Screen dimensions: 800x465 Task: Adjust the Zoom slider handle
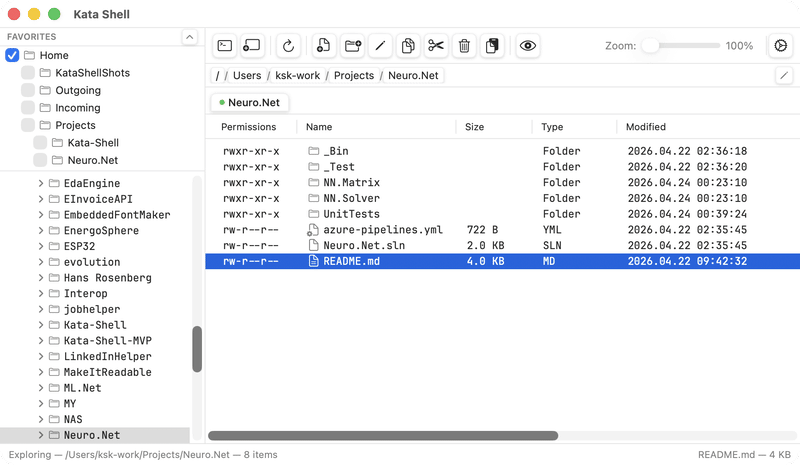650,45
